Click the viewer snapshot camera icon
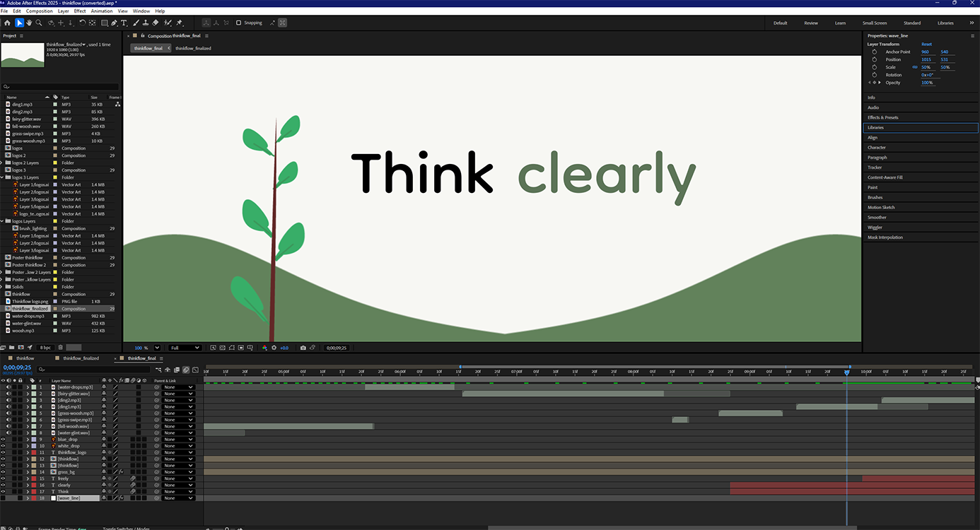Image resolution: width=980 pixels, height=530 pixels. pos(303,348)
